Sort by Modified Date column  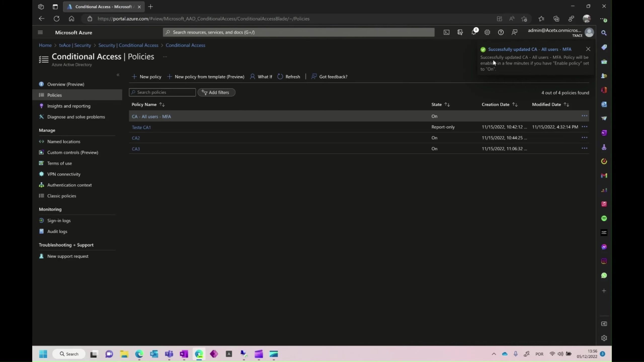click(x=551, y=104)
